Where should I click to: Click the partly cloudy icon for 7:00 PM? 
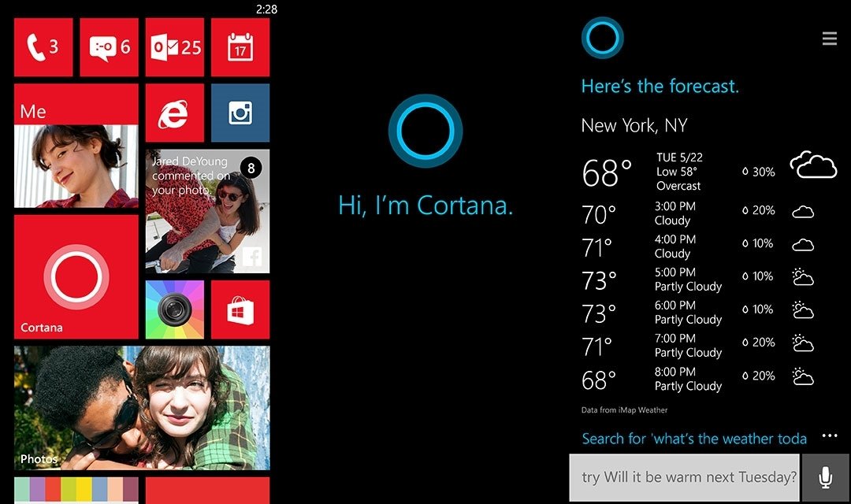[803, 343]
